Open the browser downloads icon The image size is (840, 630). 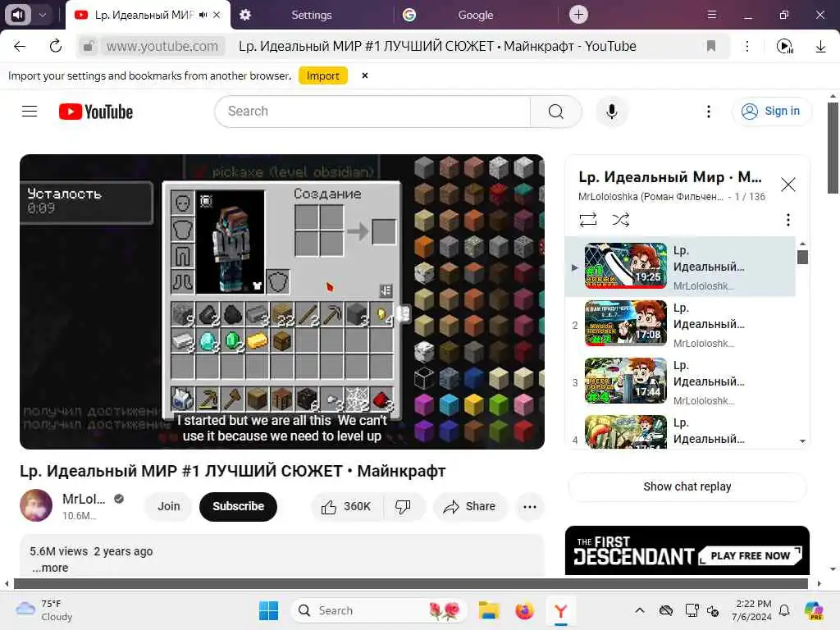pyautogui.click(x=820, y=47)
